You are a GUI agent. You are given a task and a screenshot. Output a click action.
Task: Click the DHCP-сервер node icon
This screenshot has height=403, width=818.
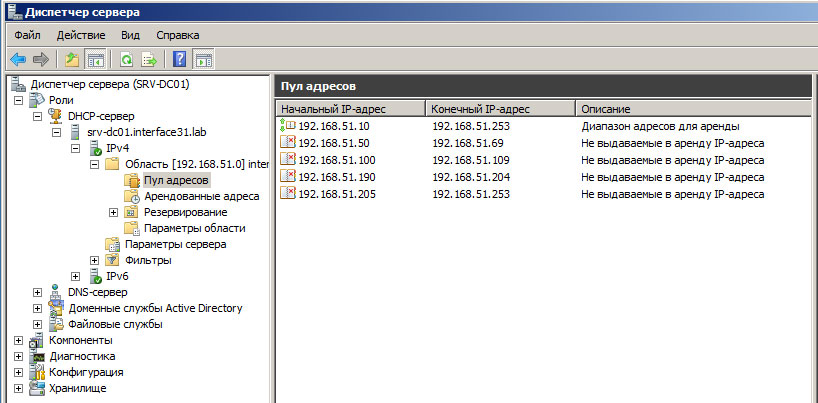tap(55, 116)
